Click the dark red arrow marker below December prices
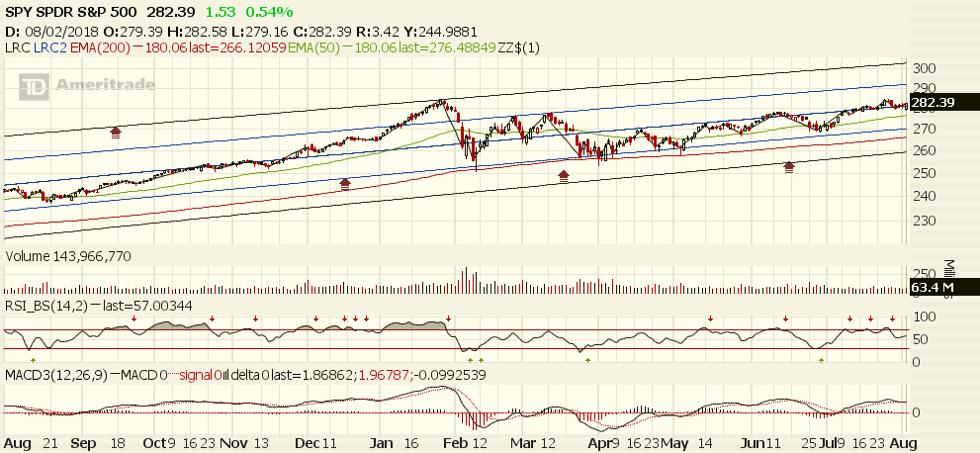The height and width of the screenshot is (453, 980). [345, 183]
